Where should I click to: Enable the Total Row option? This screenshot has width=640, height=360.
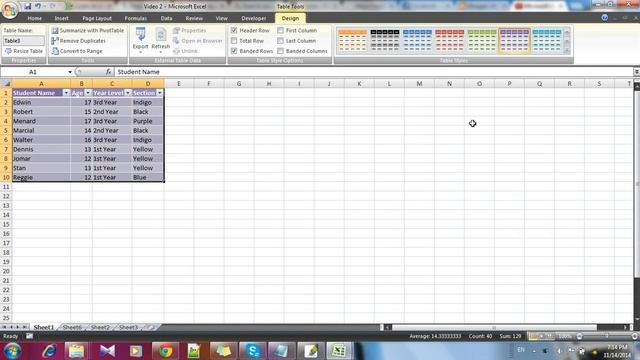[234, 41]
